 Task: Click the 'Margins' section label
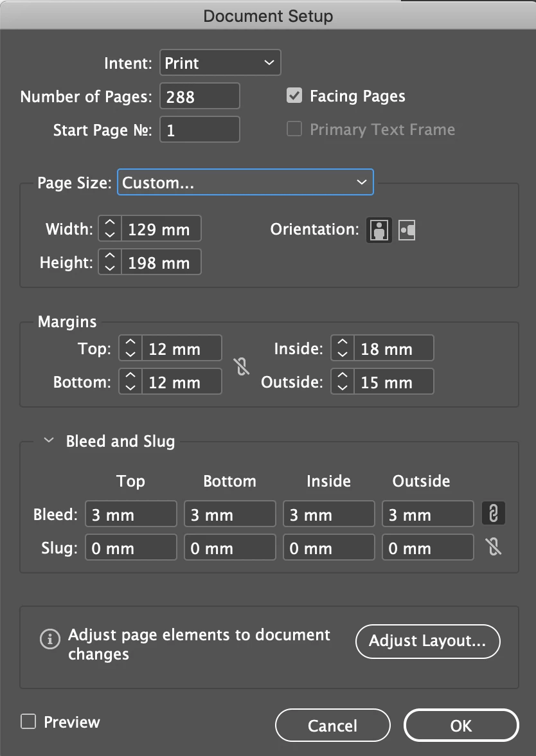[x=67, y=321]
